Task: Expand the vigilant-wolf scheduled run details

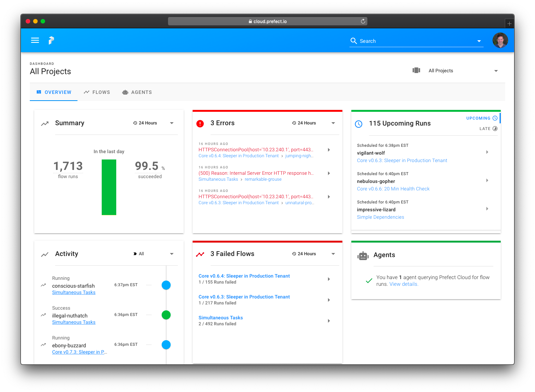Action: (x=487, y=152)
